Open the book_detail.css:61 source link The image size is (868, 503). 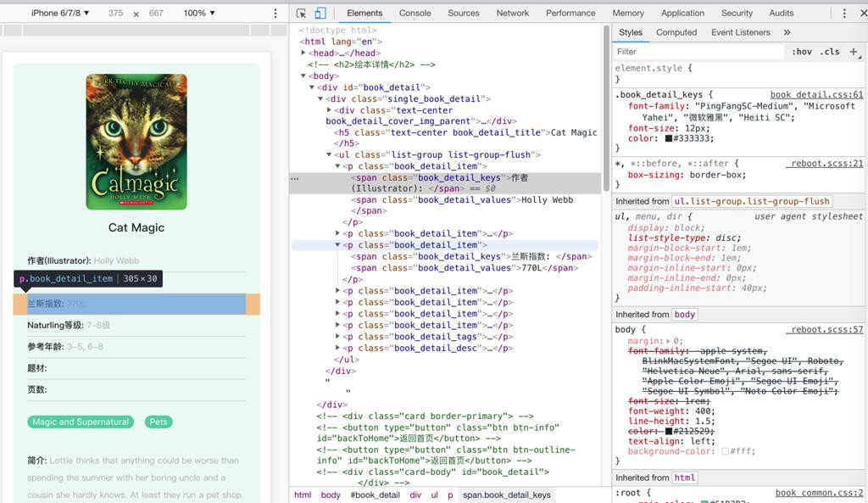815,95
